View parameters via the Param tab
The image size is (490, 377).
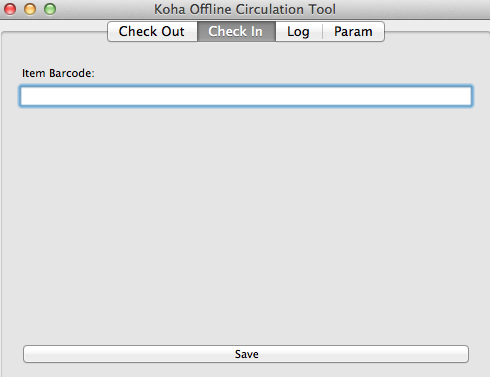point(353,32)
